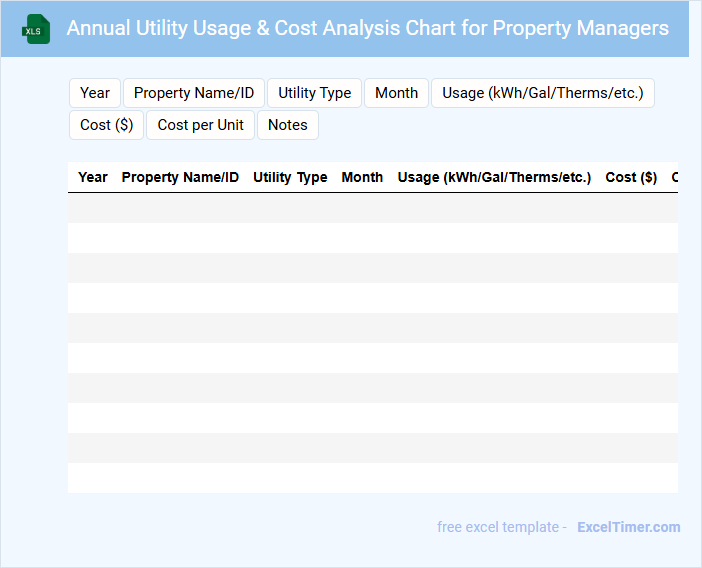Click the Cost per Unit tag
Screen dimensions: 702x568
200,125
